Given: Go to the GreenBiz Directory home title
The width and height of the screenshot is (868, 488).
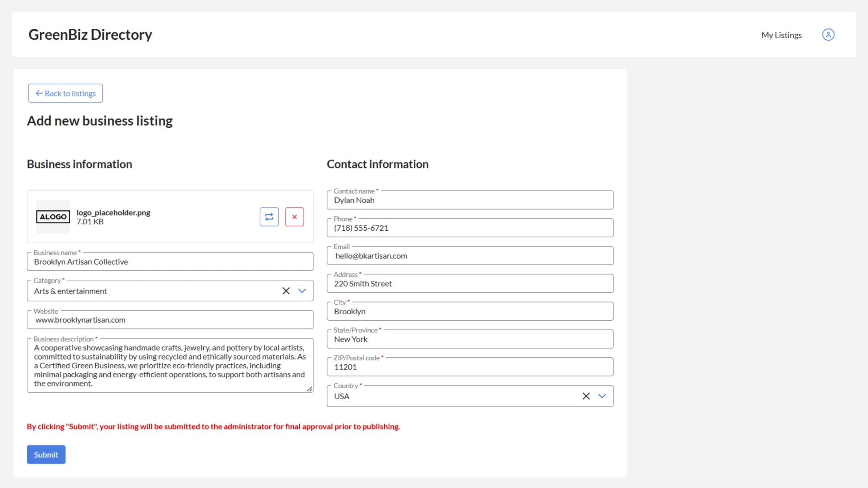Looking at the screenshot, I should click(x=90, y=34).
